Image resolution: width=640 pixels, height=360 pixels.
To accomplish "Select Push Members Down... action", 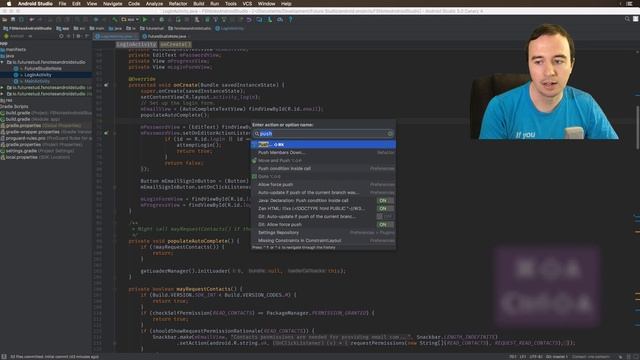I will 323,153.
